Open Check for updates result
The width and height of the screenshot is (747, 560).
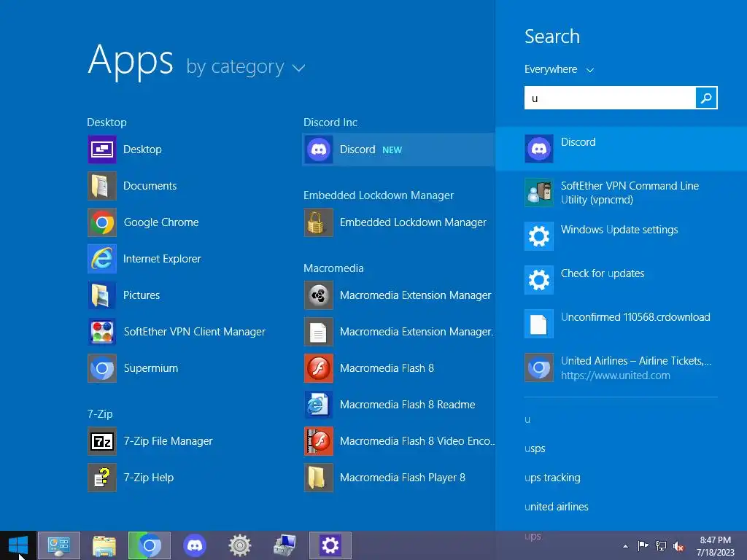621,280
